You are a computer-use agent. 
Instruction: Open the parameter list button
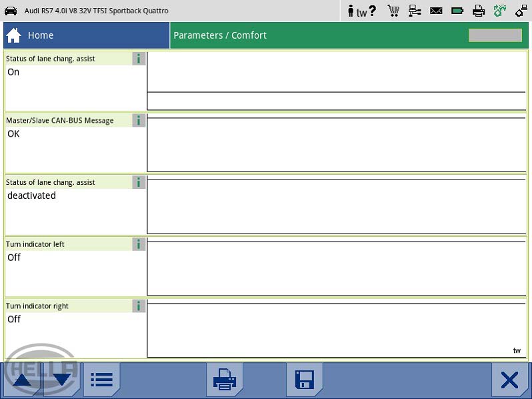(102, 380)
